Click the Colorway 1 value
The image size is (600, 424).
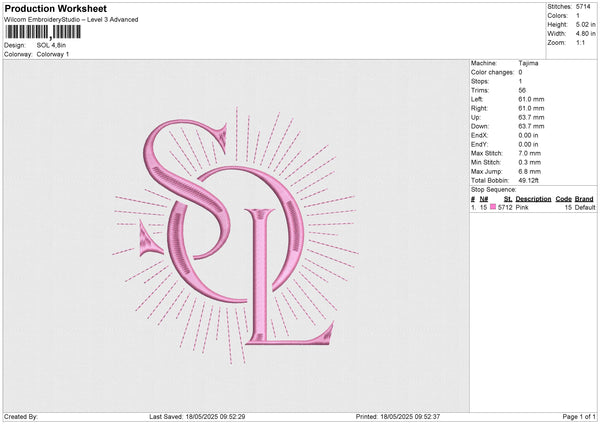[53, 53]
